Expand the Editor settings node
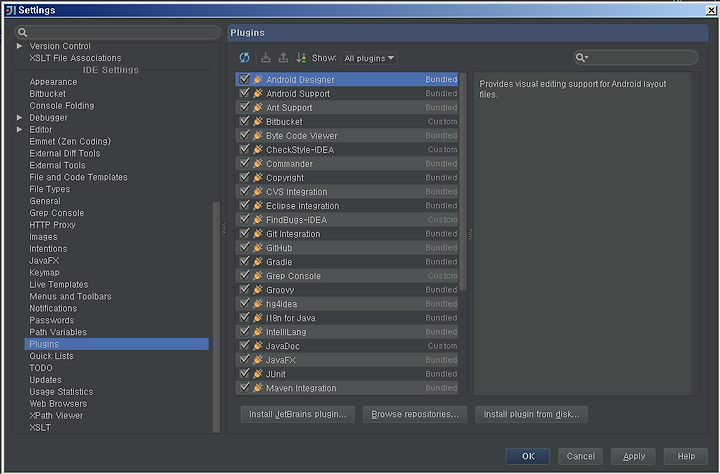This screenshot has width=720, height=474. (19, 130)
